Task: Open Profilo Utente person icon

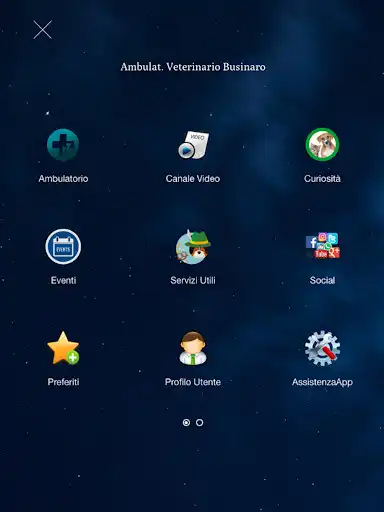Action: 193,348
